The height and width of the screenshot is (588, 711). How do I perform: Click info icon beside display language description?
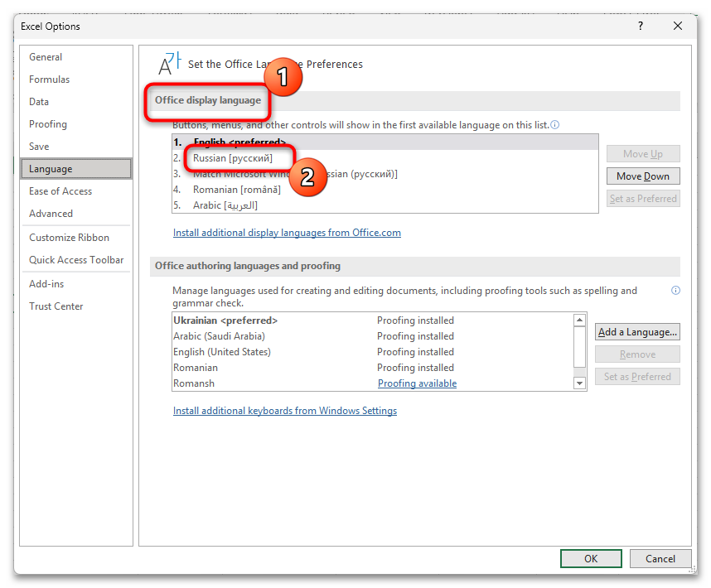(554, 124)
